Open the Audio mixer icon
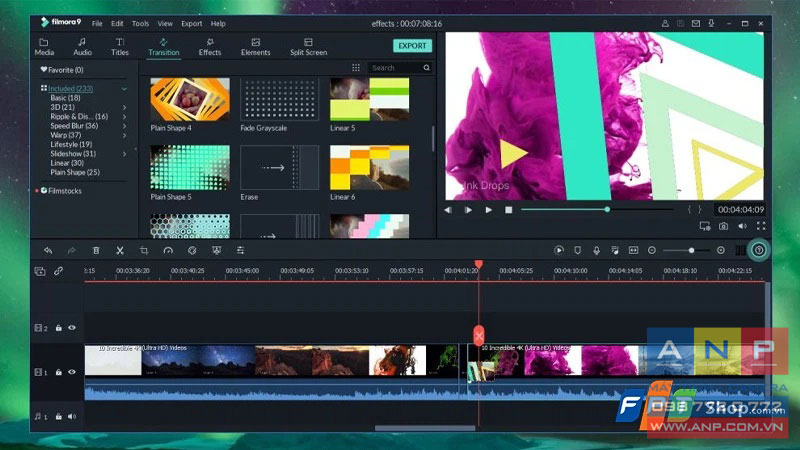This screenshot has width=800, height=450. pyautogui.click(x=615, y=251)
